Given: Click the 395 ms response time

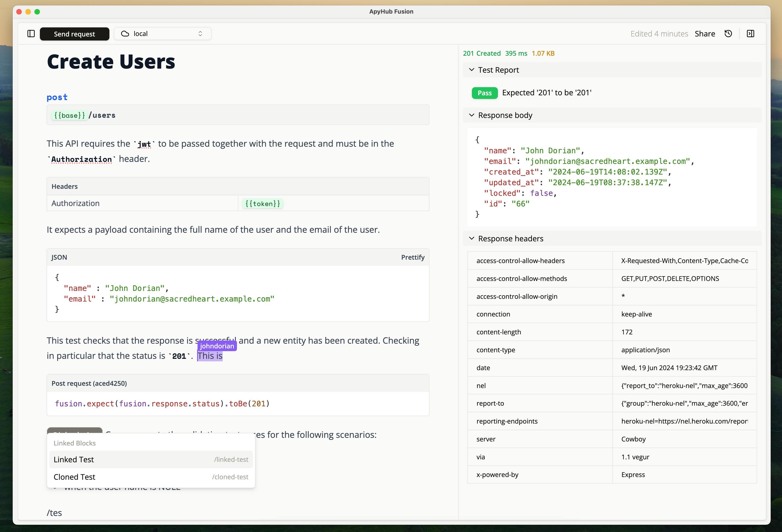Looking at the screenshot, I should (516, 53).
